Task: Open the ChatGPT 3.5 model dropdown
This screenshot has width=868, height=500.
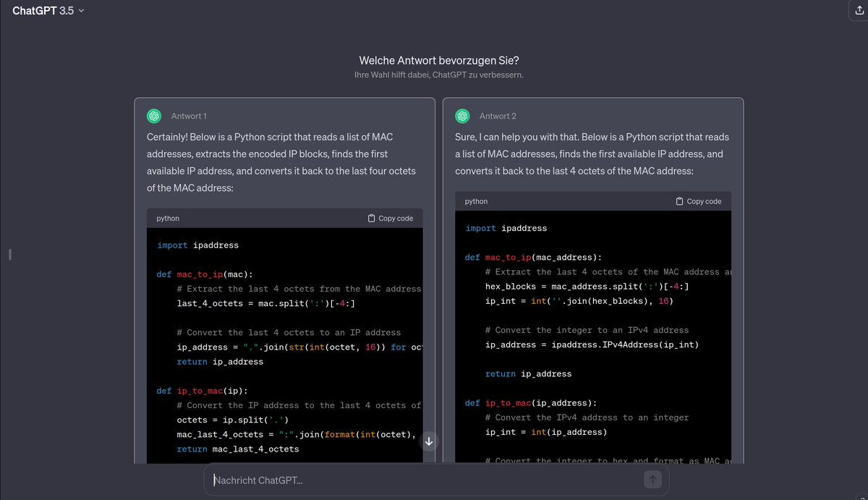Action: (48, 11)
